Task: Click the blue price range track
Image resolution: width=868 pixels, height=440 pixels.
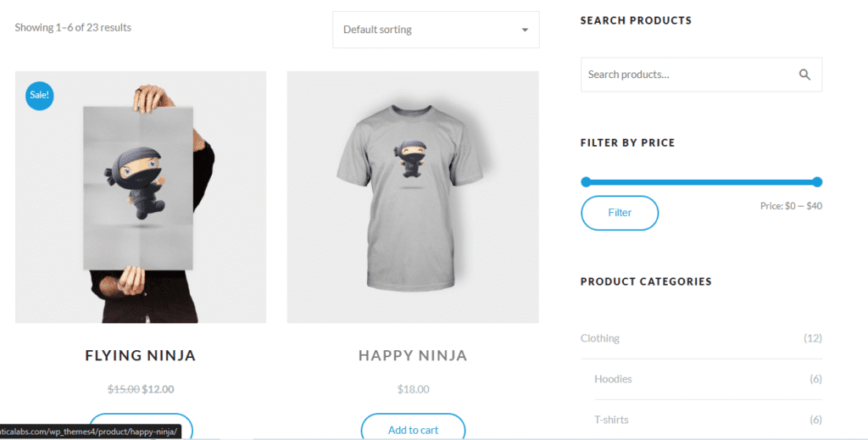Action: tap(701, 181)
